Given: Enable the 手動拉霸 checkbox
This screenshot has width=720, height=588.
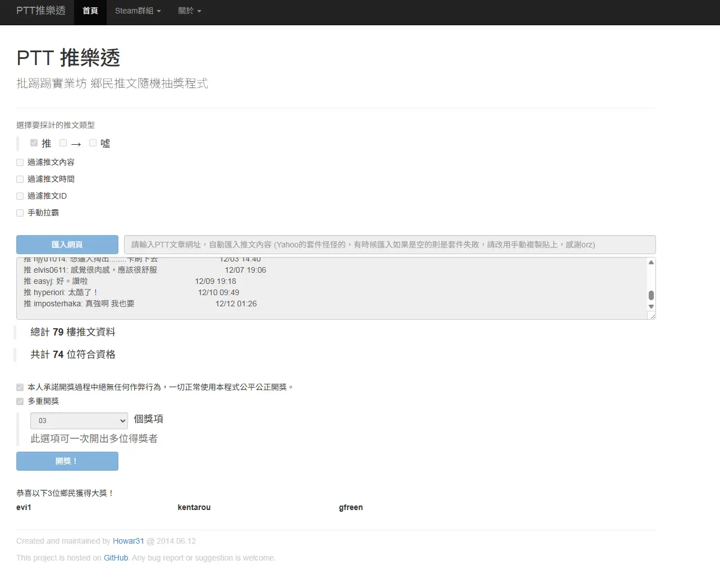Looking at the screenshot, I should (20, 213).
